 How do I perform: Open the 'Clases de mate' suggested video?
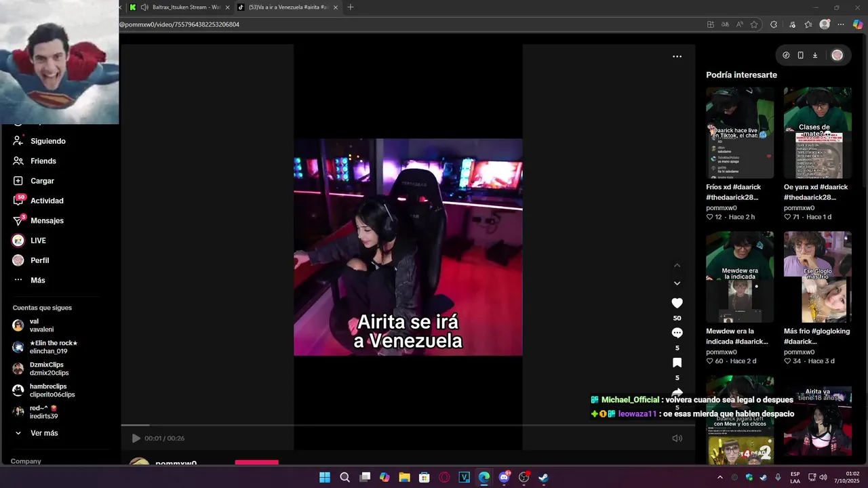[818, 132]
